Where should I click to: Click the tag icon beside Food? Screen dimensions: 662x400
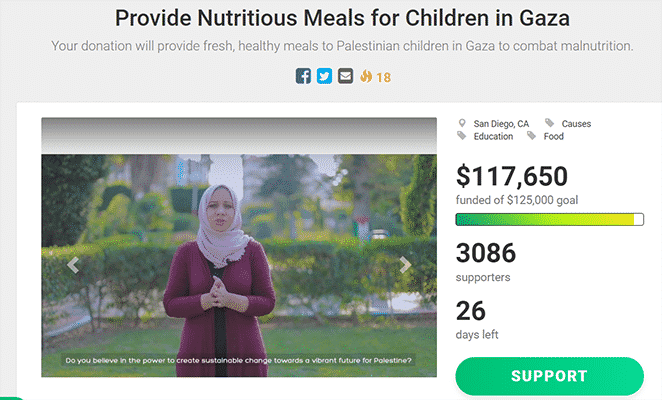tap(532, 136)
